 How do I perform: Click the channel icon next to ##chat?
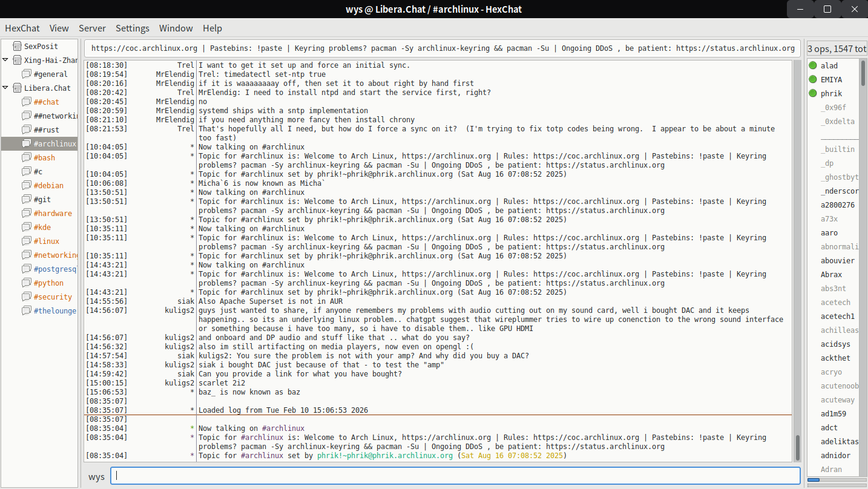point(27,102)
